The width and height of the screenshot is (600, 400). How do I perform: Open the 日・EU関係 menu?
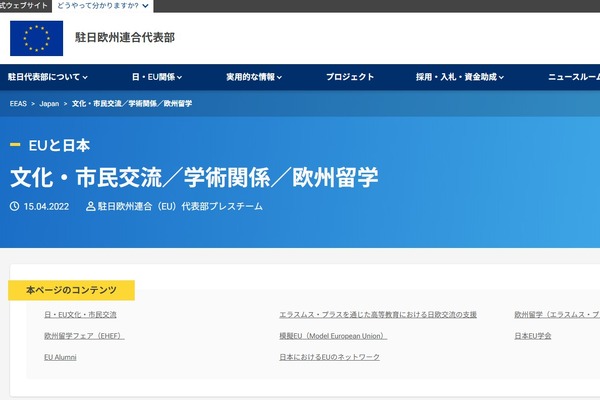pyautogui.click(x=157, y=77)
